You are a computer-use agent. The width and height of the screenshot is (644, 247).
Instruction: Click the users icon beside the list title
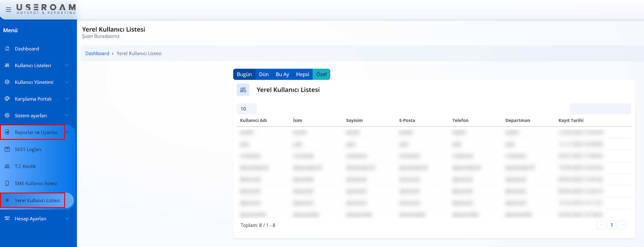pyautogui.click(x=243, y=90)
